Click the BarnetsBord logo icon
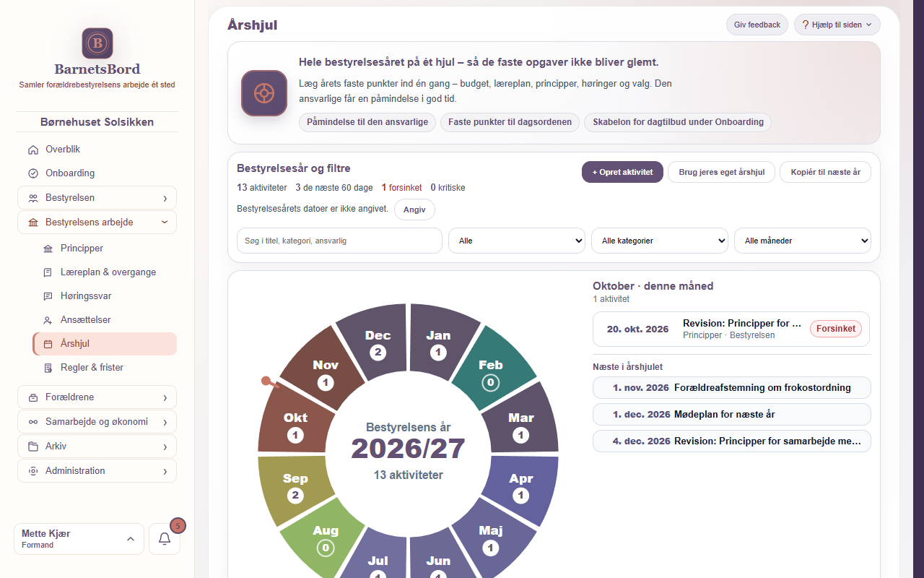The height and width of the screenshot is (578, 924). (97, 43)
